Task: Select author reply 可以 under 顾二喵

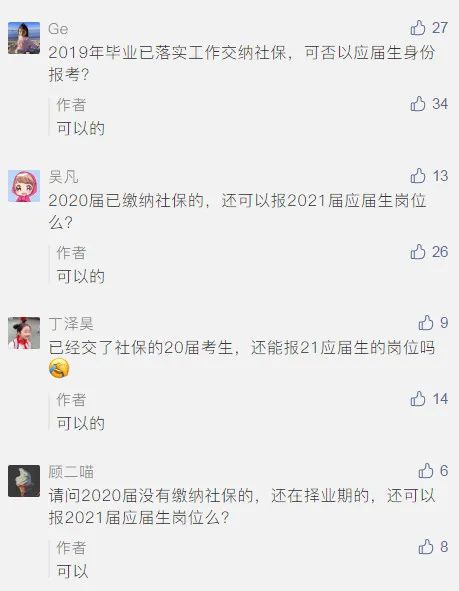Action: pos(72,571)
